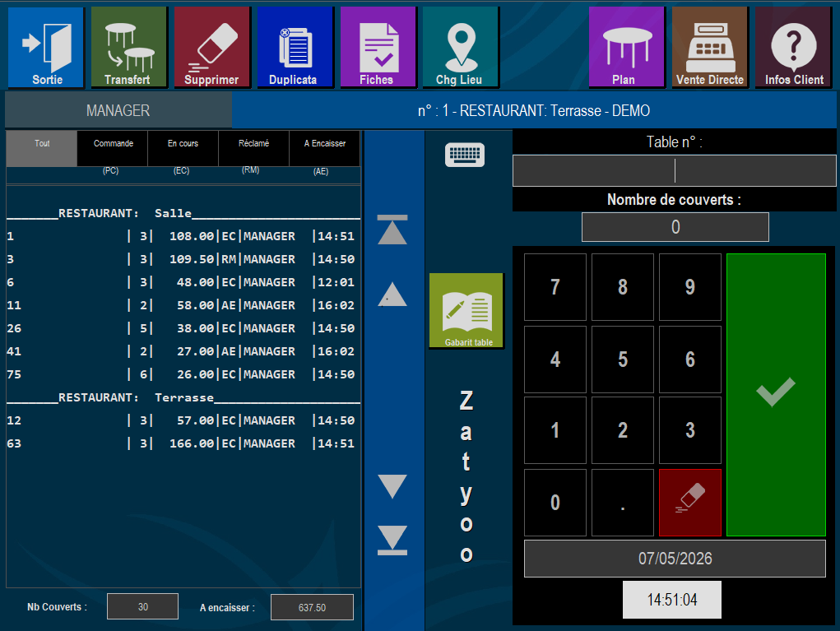The image size is (840, 631).
Task: Select Terrasse table 12 row with 57.00
Action: [183, 420]
